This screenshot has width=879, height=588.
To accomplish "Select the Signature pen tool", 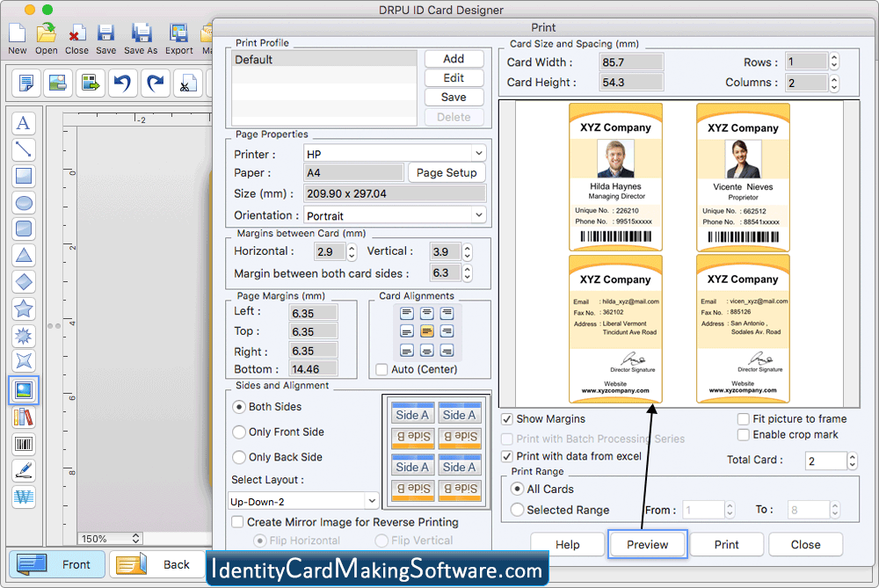I will click(24, 470).
